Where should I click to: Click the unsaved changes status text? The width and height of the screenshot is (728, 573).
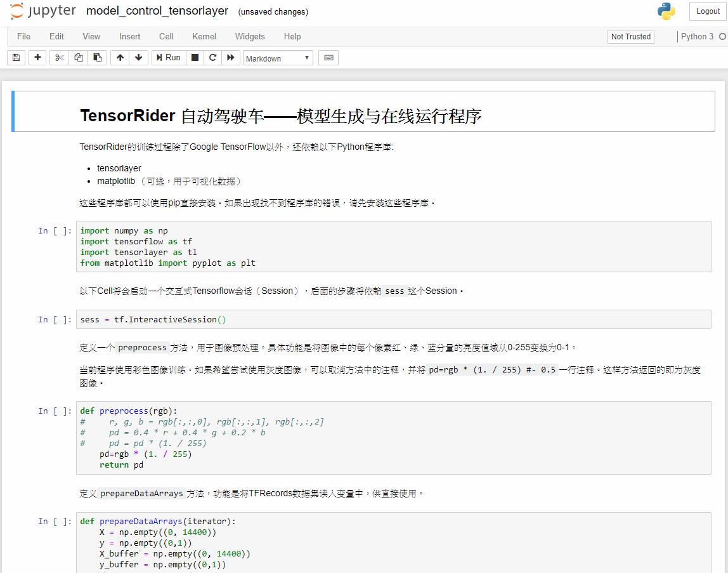pyautogui.click(x=273, y=11)
